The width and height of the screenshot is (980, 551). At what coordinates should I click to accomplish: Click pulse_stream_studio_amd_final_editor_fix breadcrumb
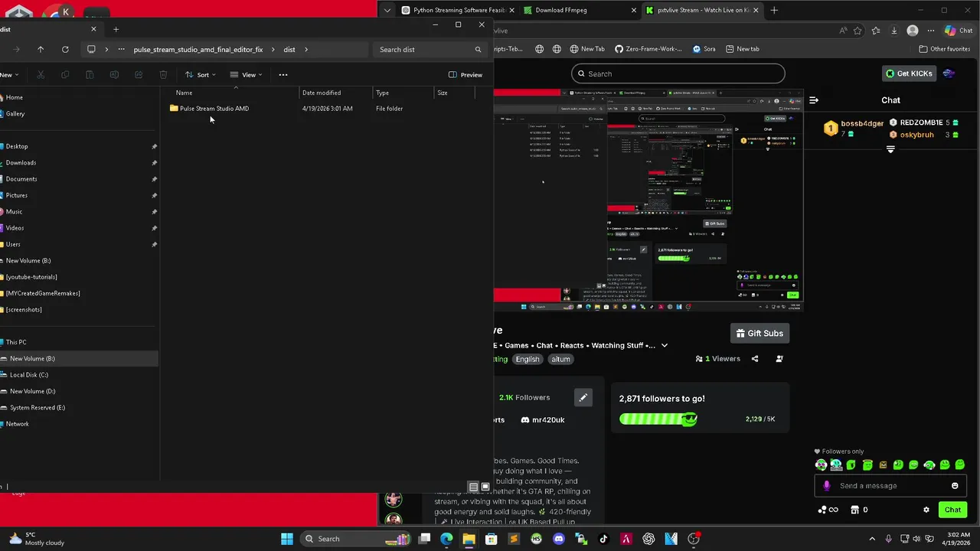click(x=198, y=49)
